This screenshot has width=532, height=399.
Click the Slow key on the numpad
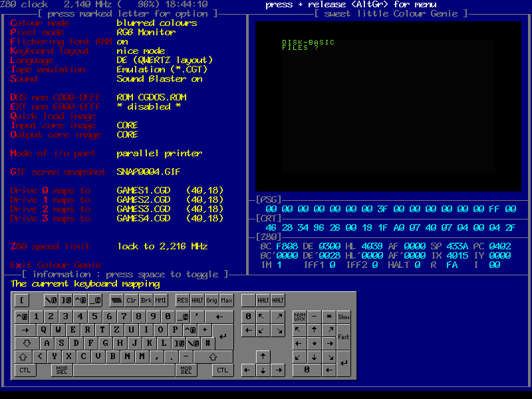343,317
